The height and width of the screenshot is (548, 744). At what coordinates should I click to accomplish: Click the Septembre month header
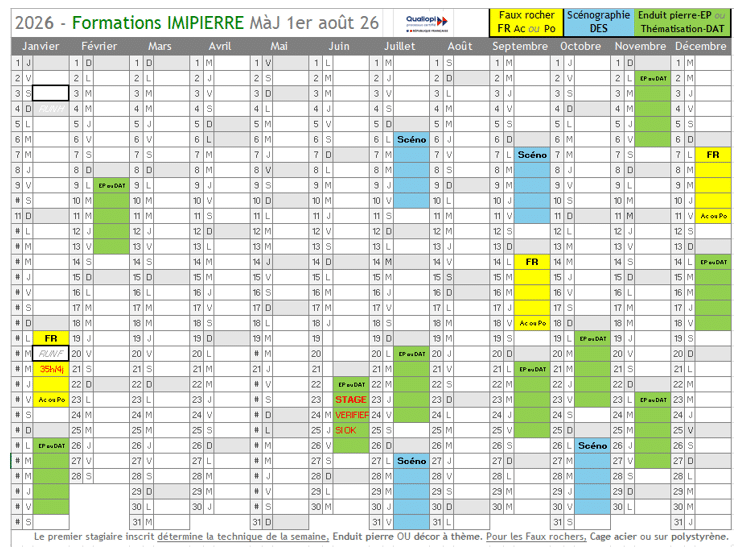[x=520, y=46]
